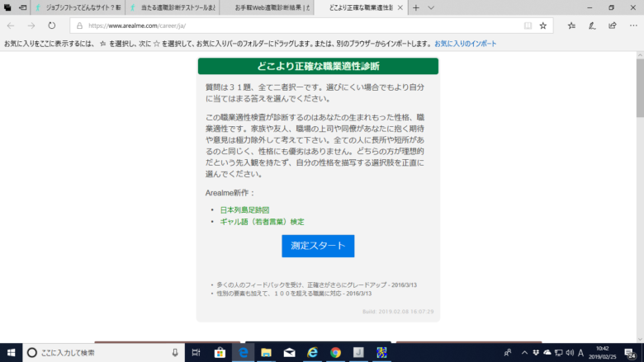Switch to the 当たる適職診断テストツール tab

point(173,7)
